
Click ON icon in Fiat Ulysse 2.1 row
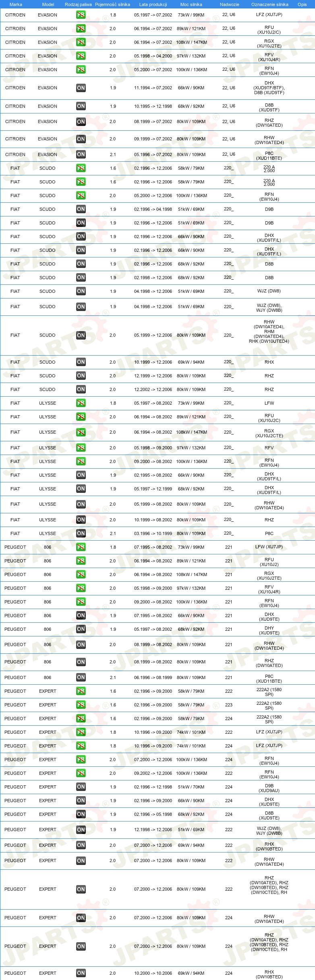coord(81,533)
